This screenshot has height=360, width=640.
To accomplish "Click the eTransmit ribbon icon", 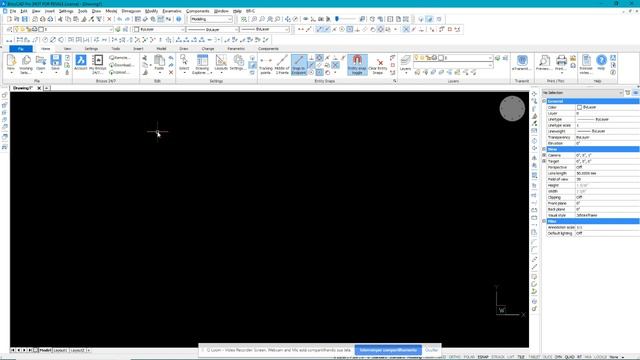I will click(x=522, y=62).
